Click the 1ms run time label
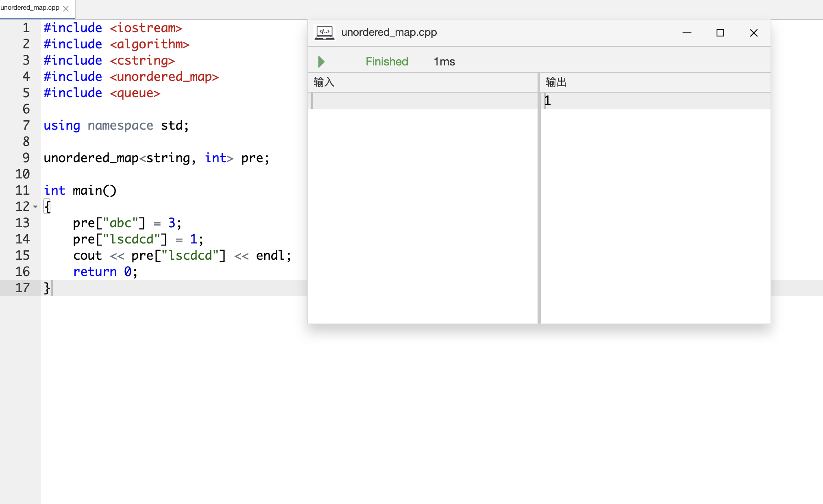Screen dimensions: 823x504 point(444,62)
